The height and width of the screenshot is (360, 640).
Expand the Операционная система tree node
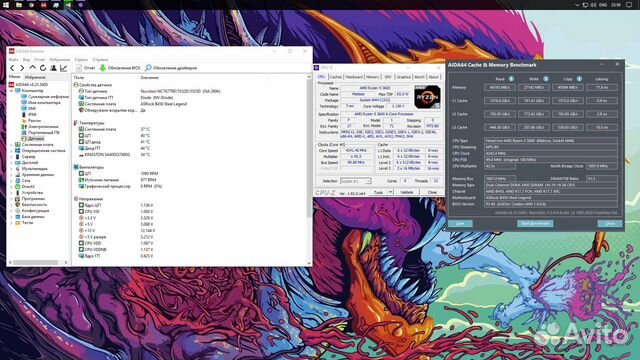11,151
